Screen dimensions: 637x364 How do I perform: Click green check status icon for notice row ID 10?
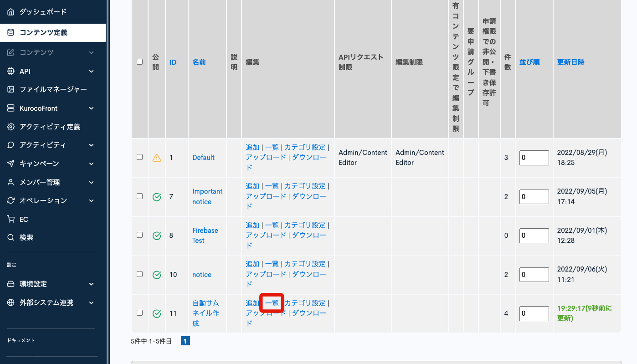(x=157, y=275)
